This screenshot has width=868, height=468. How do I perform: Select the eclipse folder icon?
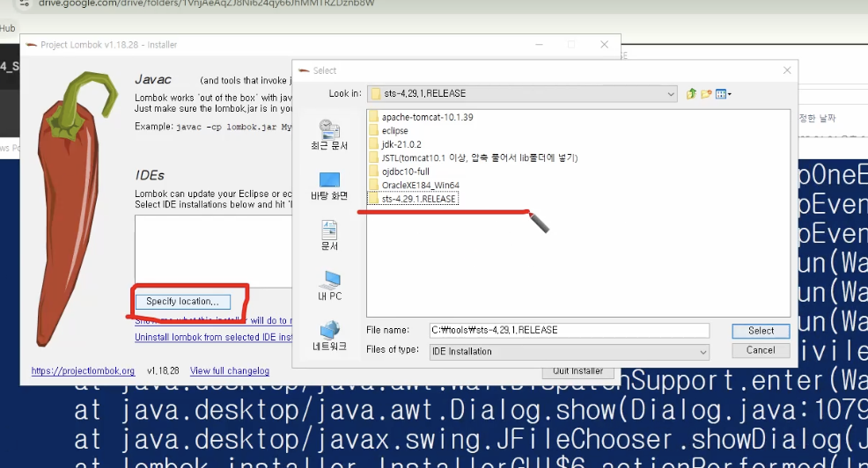(373, 130)
